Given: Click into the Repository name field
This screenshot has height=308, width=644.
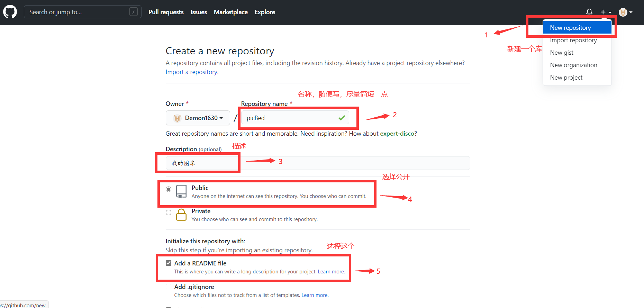Looking at the screenshot, I should pos(295,118).
